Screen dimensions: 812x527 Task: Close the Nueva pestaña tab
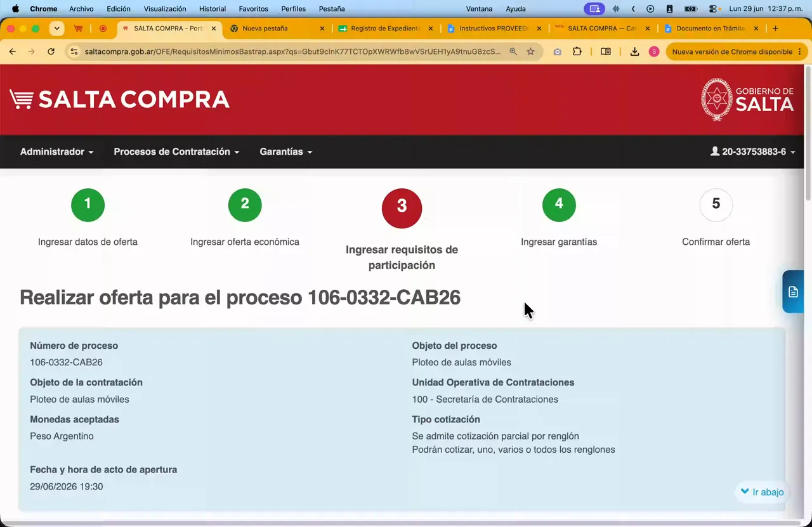tap(322, 28)
